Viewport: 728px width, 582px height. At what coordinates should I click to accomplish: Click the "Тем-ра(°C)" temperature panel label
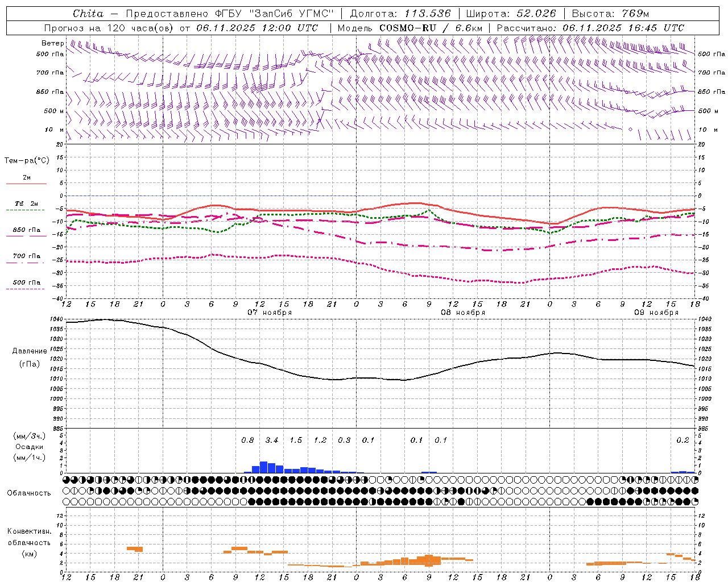(x=27, y=161)
